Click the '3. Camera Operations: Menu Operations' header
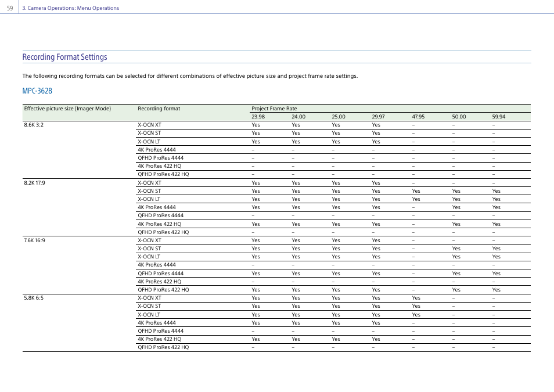The height and width of the screenshot is (392, 554). pyautogui.click(x=71, y=8)
